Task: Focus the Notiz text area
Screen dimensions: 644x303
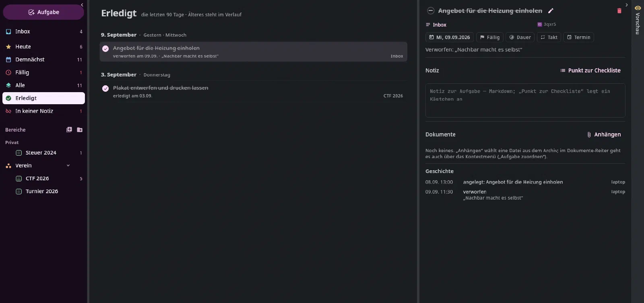Action: 525,100
